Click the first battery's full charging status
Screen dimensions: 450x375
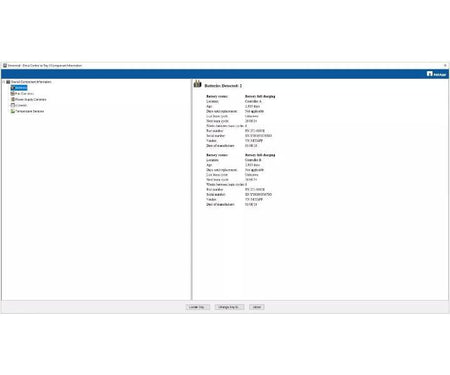(260, 96)
